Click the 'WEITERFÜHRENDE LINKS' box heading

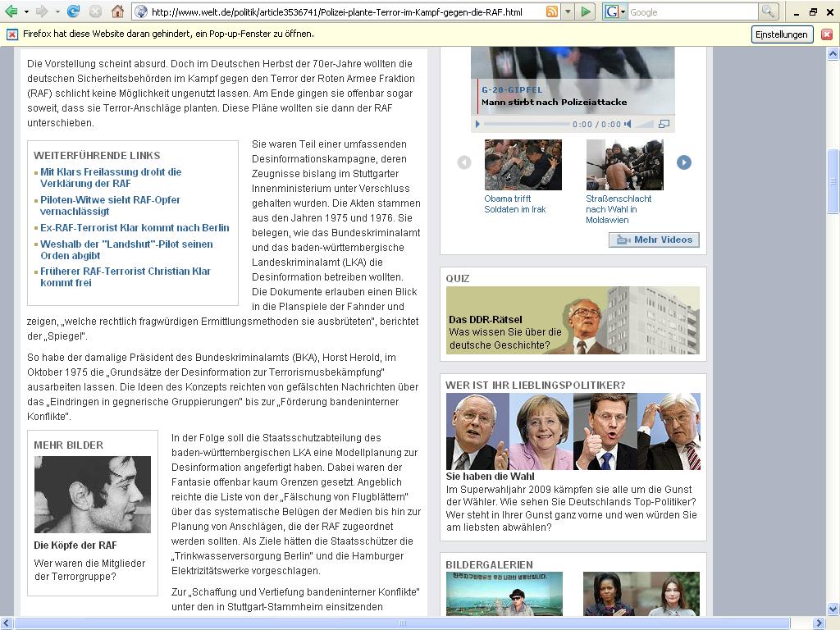click(x=97, y=155)
